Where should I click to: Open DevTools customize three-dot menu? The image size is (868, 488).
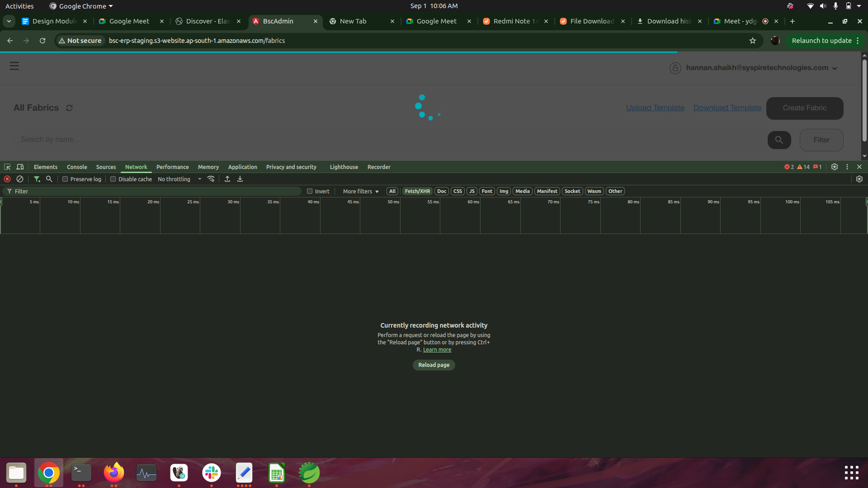tap(847, 167)
